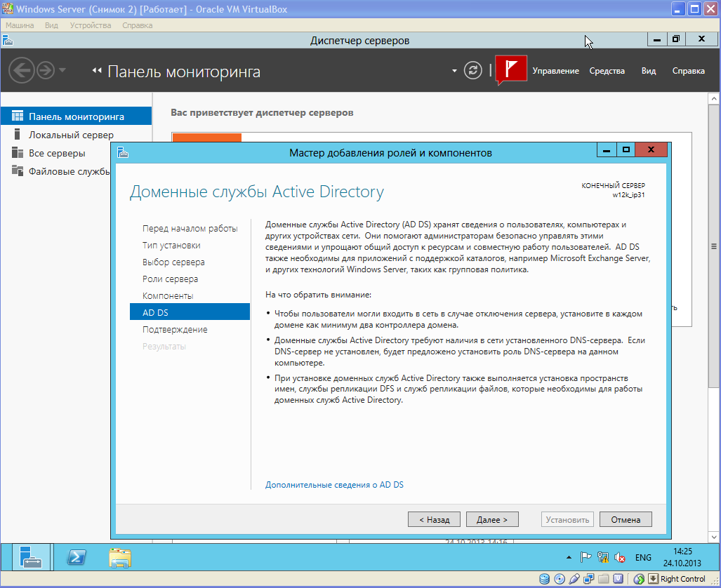Click the Отмена button
The height and width of the screenshot is (588, 721).
coord(626,519)
